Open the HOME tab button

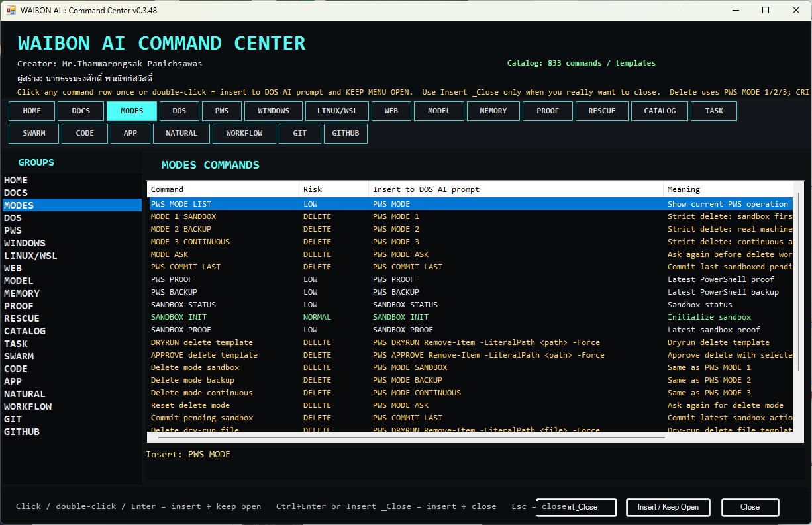coord(31,111)
